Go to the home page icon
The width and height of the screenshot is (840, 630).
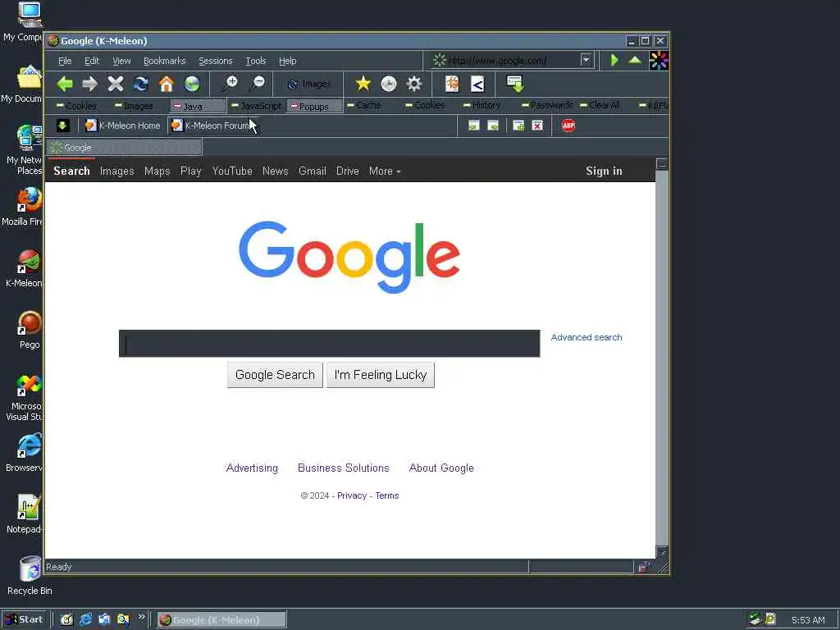[x=167, y=84]
